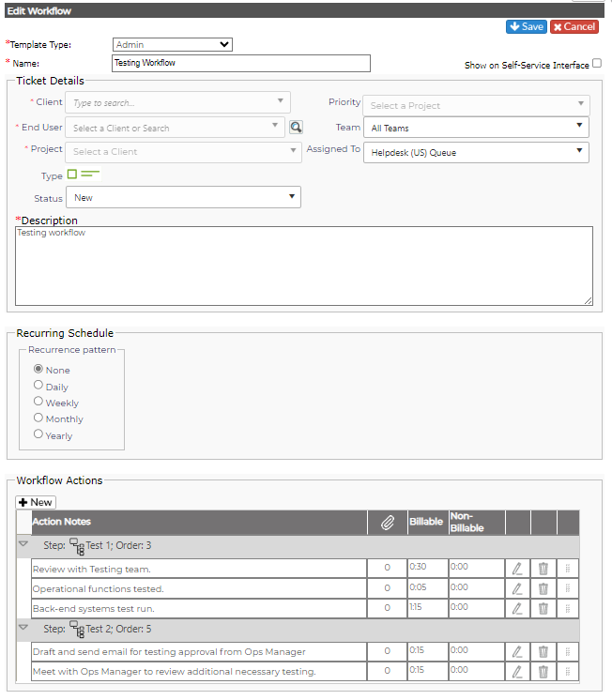
Task: Select the Daily recurrence pattern
Action: coord(38,385)
